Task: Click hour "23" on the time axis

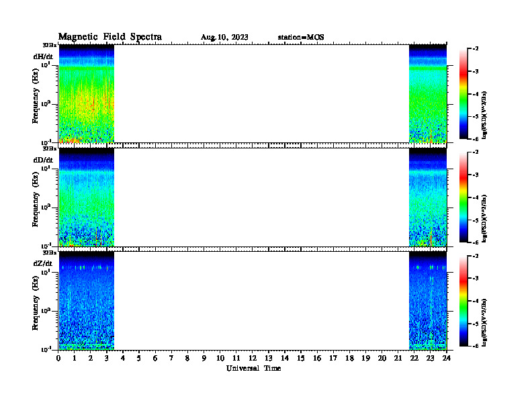Action: pyautogui.click(x=430, y=358)
